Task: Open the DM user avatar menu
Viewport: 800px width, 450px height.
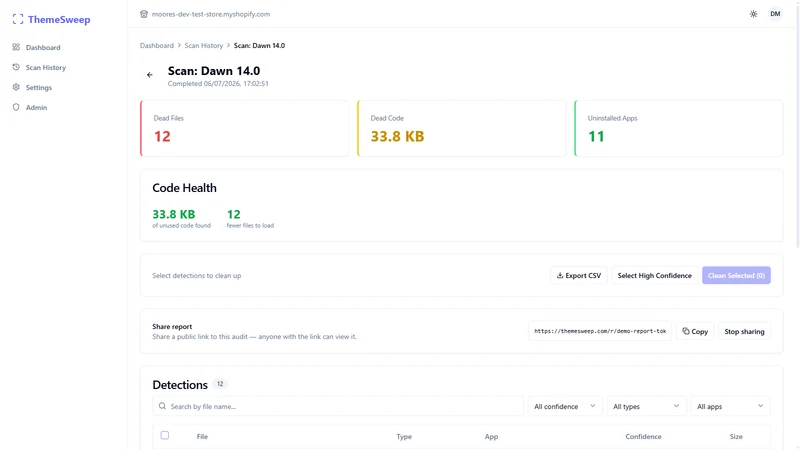Action: (x=775, y=14)
